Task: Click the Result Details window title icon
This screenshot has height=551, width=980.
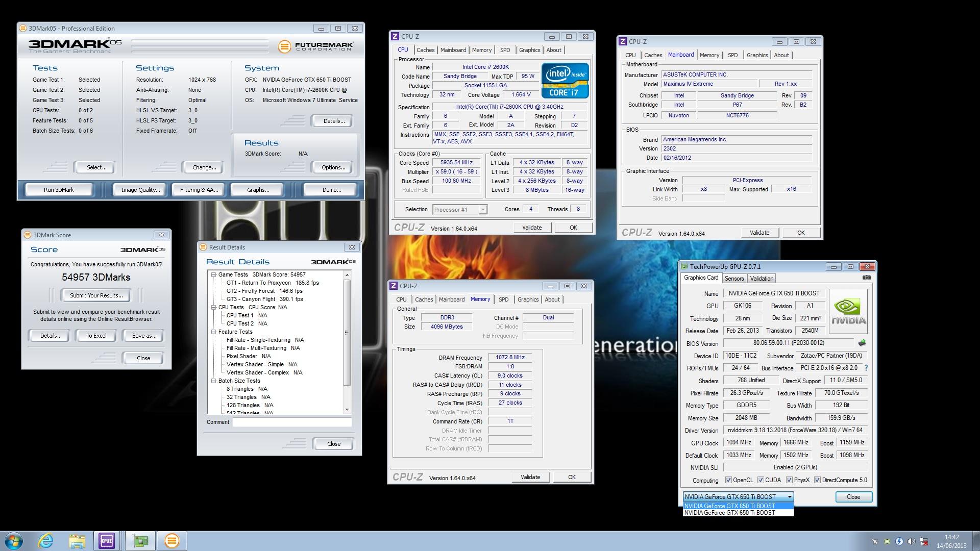Action: coord(203,247)
